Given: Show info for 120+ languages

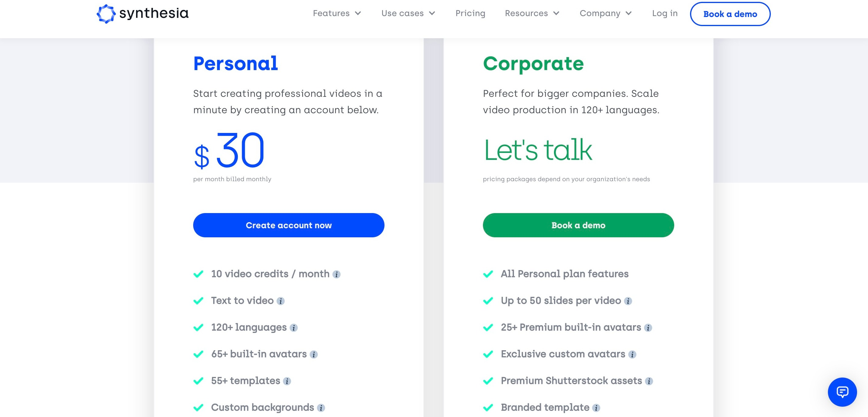Looking at the screenshot, I should [x=293, y=328].
